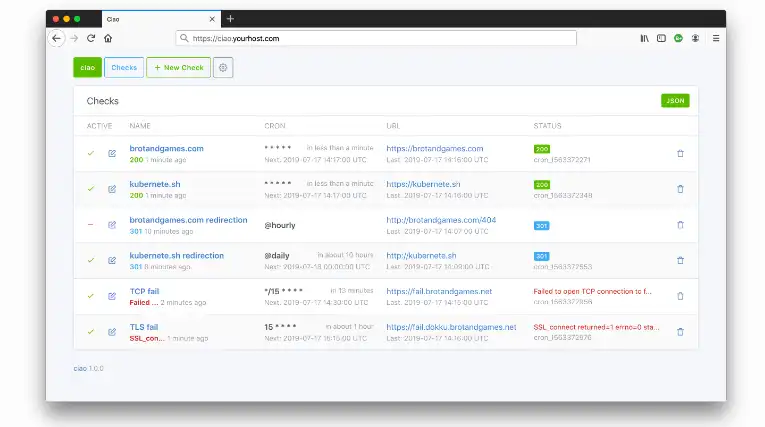Edit the TLS fail check
This screenshot has width=765, height=427.
(112, 332)
